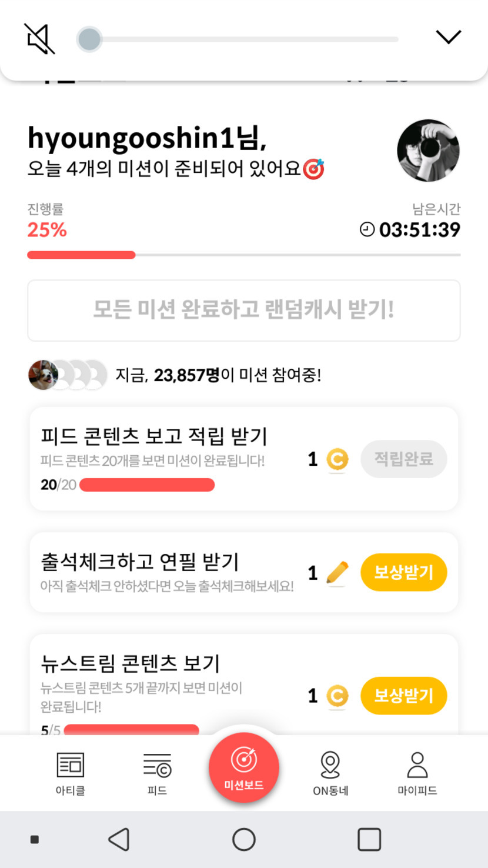Tap the pencil reward icon
The height and width of the screenshot is (868, 488).
click(x=337, y=573)
